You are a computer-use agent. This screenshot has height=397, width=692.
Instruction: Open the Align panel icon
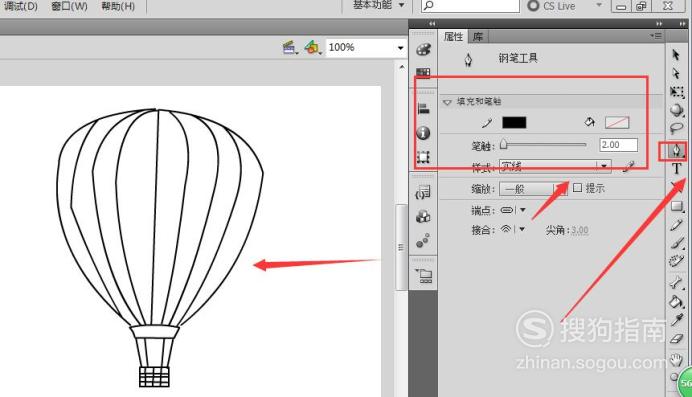click(423, 109)
